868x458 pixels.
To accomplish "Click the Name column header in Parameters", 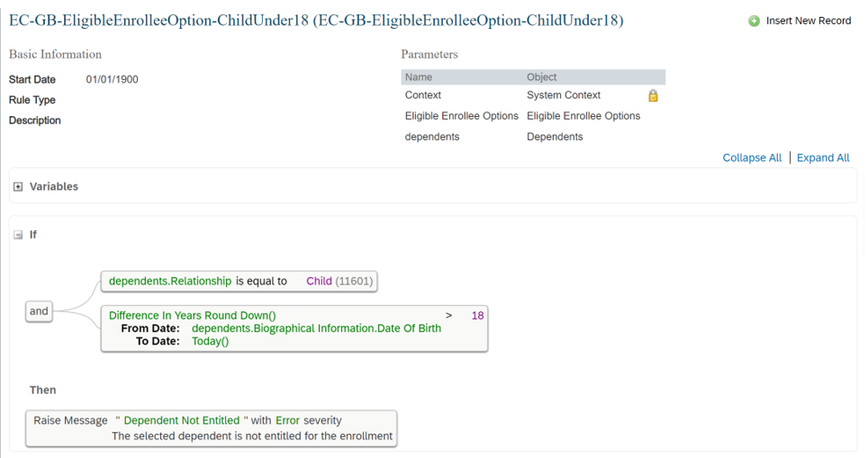I will click(419, 76).
